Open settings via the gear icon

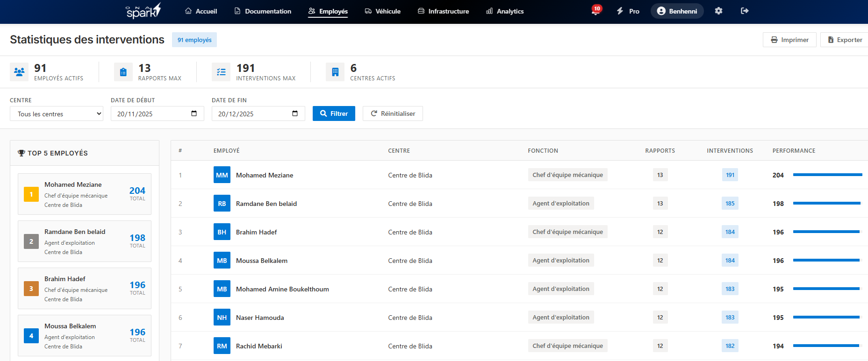718,11
